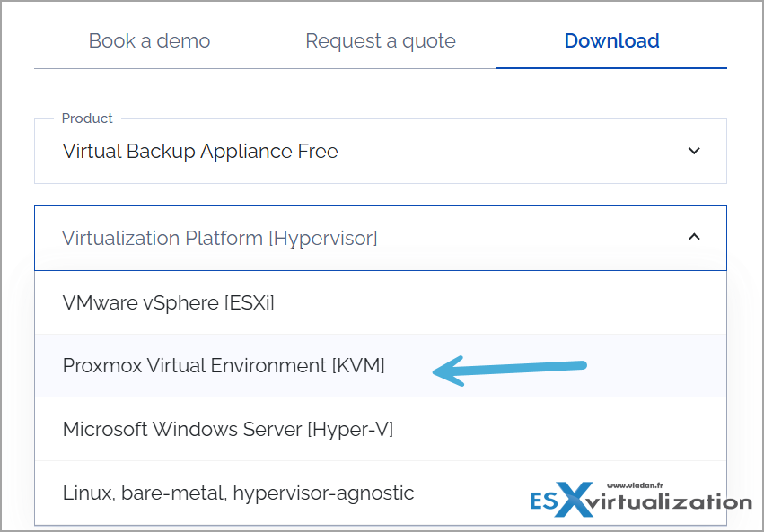Click the blue X in ESX logo

pos(575,499)
